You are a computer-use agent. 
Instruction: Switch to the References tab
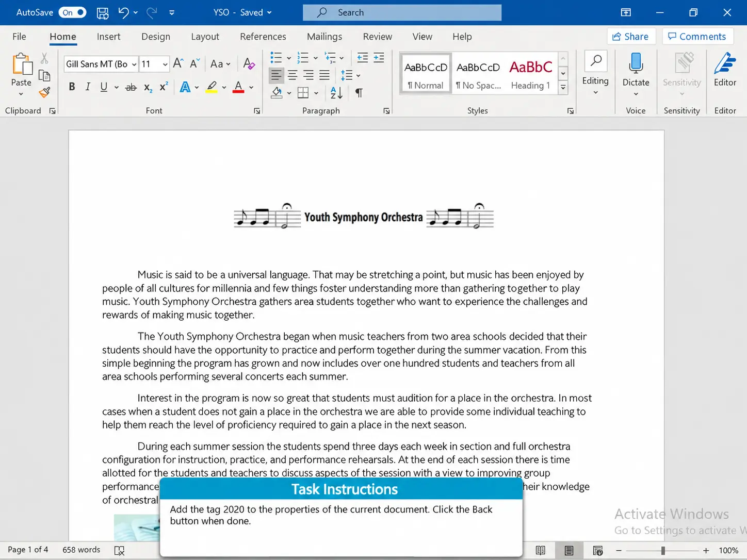pos(263,37)
